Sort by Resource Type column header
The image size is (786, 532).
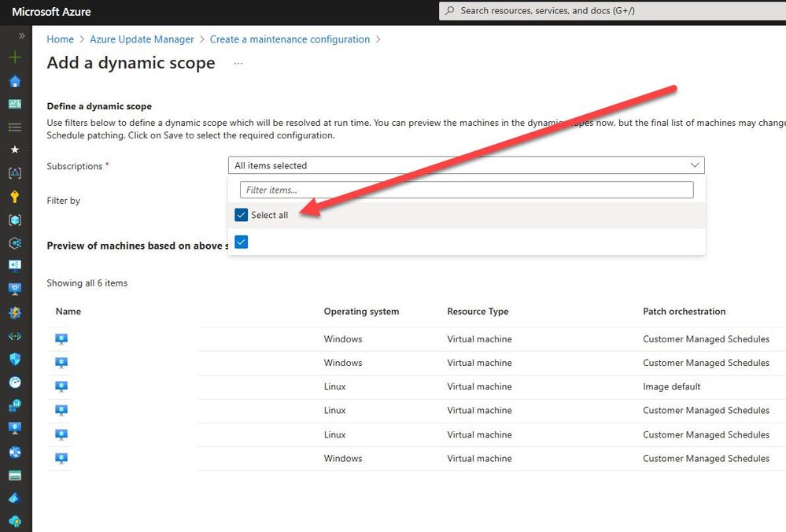(478, 312)
